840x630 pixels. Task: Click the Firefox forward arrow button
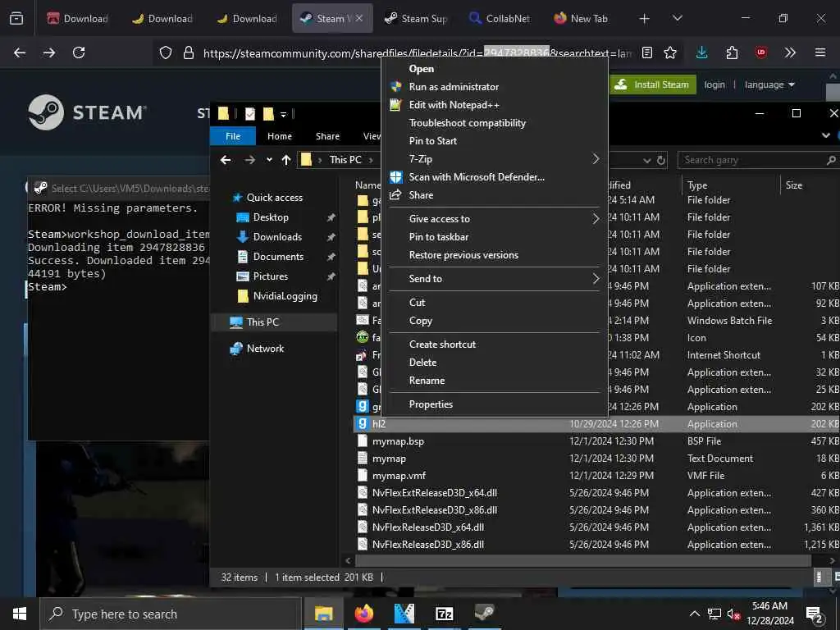pos(48,52)
